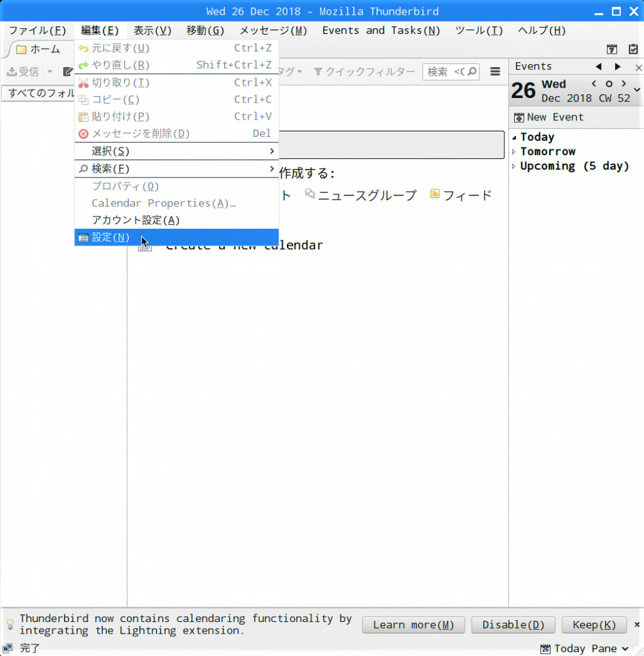The image size is (644, 656).
Task: Close the 編集(E) menu
Action: pyautogui.click(x=99, y=31)
